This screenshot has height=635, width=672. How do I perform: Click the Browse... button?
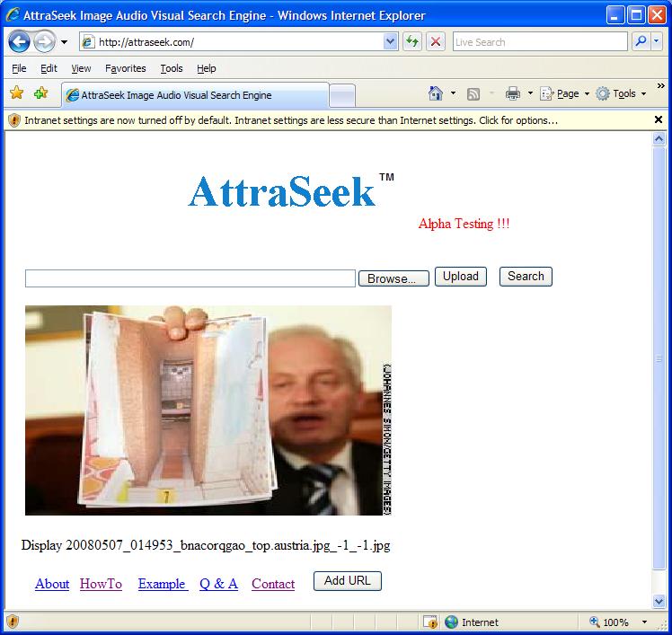(x=393, y=278)
